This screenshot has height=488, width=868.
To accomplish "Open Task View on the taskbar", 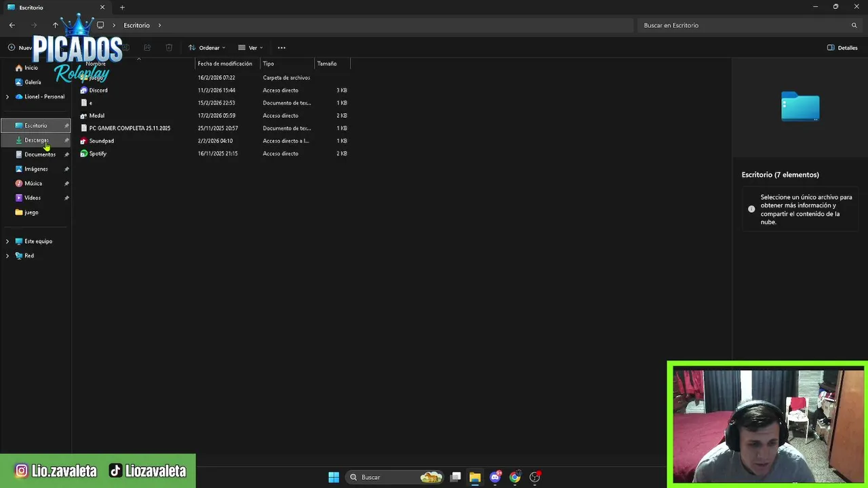I will [456, 477].
